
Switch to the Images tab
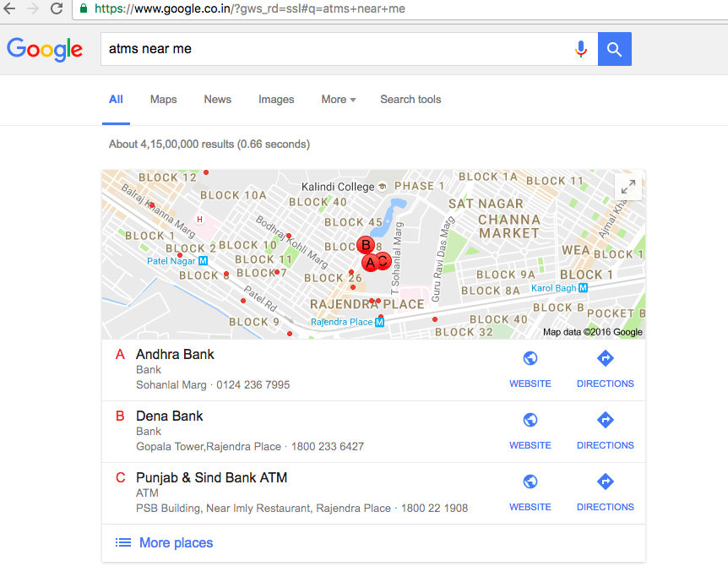coord(276,100)
